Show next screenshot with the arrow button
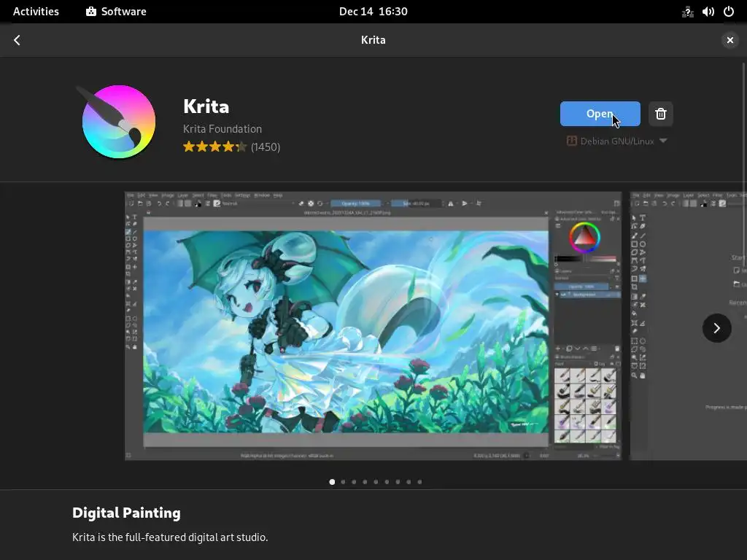This screenshot has height=560, width=747. pyautogui.click(x=716, y=327)
